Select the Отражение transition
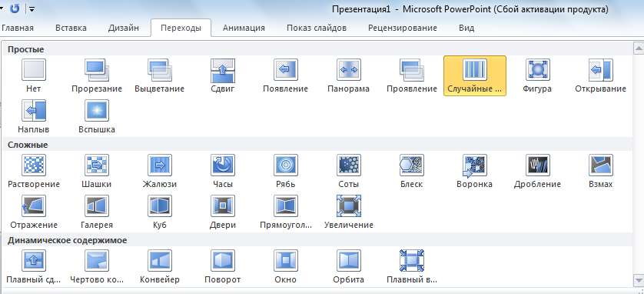The width and height of the screenshot is (644, 294). 34,212
